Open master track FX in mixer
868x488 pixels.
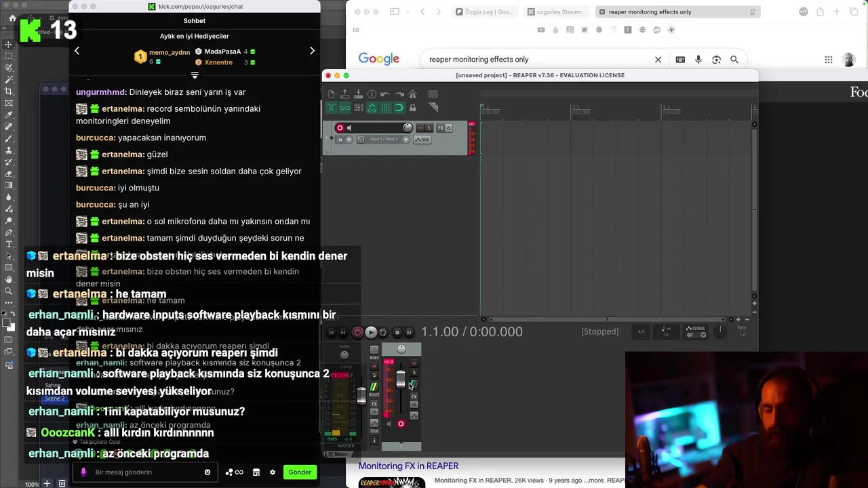[x=374, y=404]
